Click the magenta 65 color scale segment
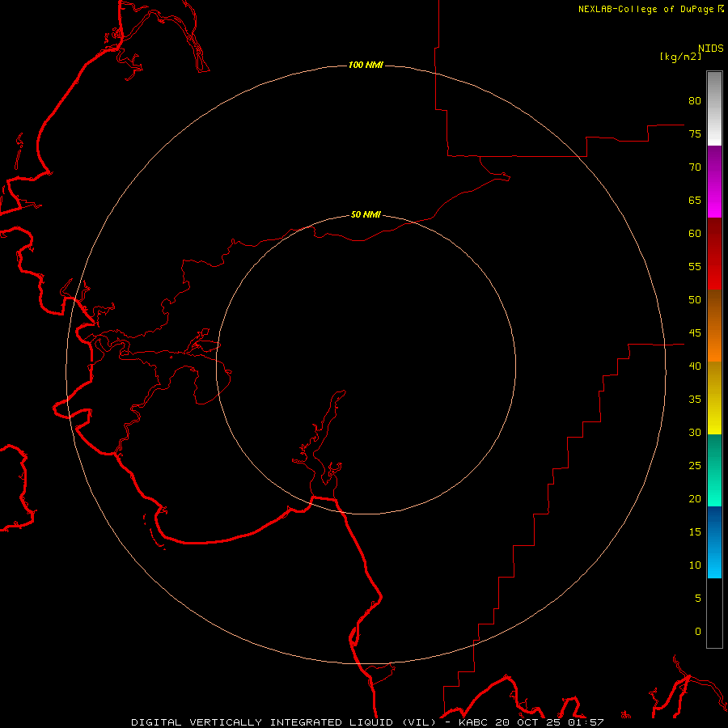Image resolution: width=728 pixels, height=728 pixels. point(714,200)
